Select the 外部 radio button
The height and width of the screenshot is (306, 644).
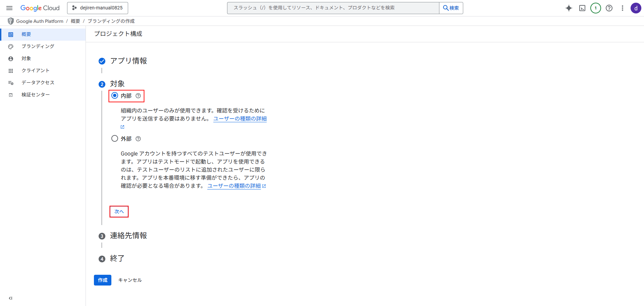click(115, 138)
